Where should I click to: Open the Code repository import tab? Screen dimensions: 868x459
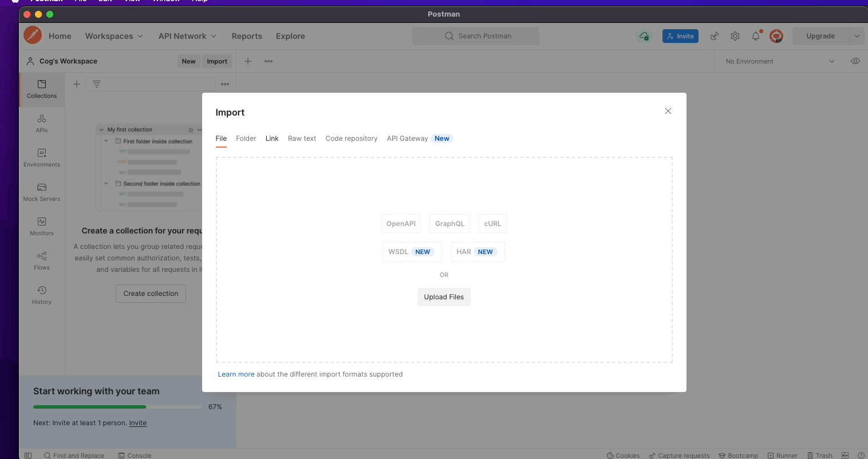pyautogui.click(x=351, y=138)
